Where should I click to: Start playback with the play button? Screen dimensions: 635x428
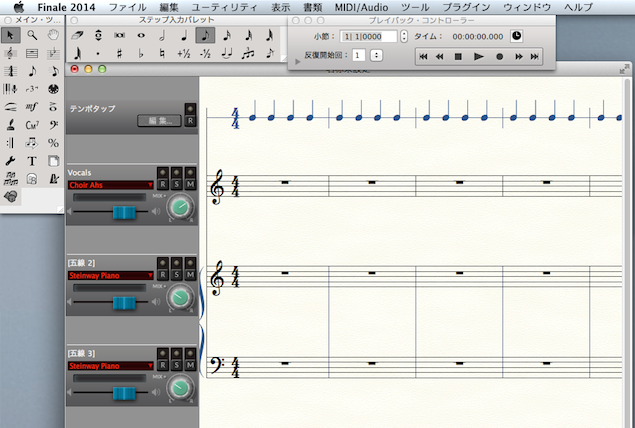click(x=479, y=56)
